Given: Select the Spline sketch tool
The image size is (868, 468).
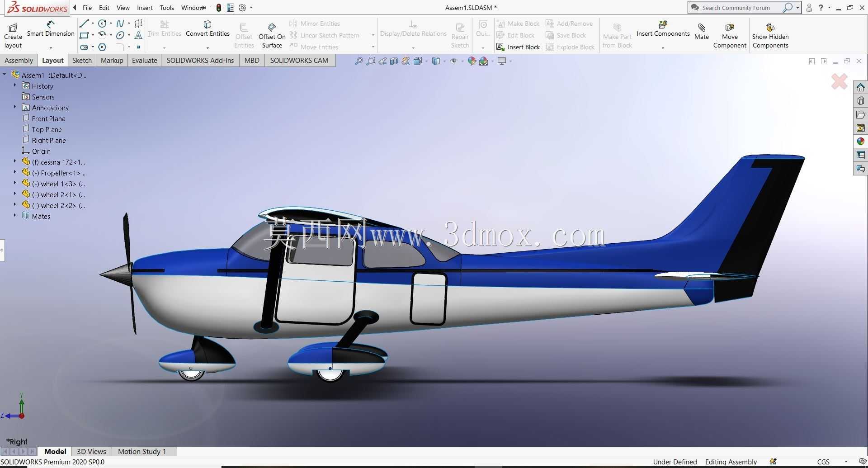Looking at the screenshot, I should coord(120,24).
